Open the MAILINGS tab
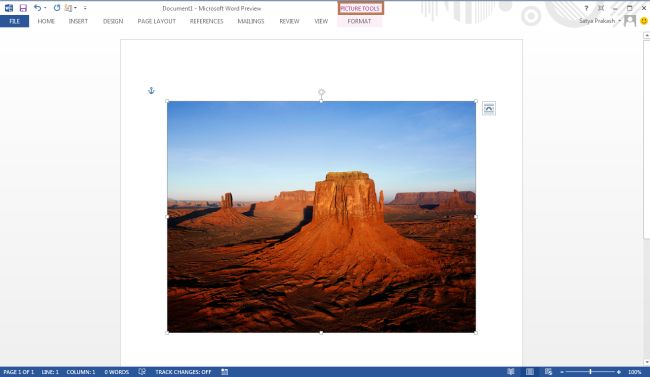This screenshot has width=650, height=377. pos(251,21)
